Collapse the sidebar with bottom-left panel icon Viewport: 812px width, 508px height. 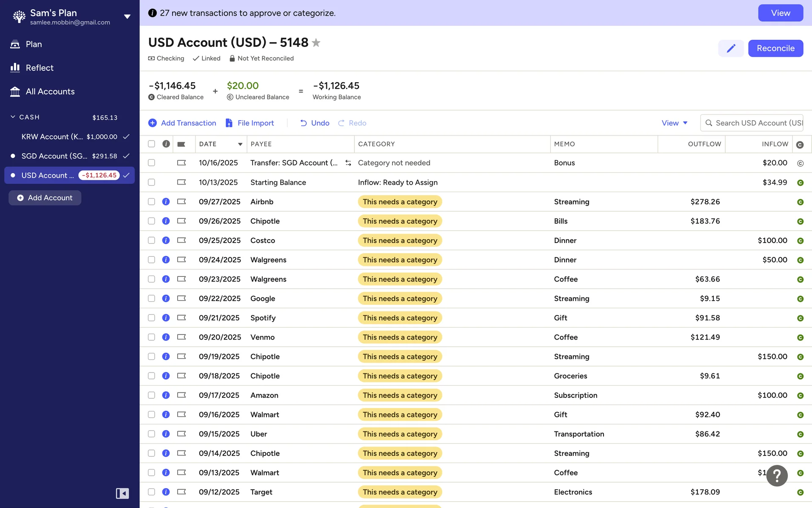pos(122,493)
